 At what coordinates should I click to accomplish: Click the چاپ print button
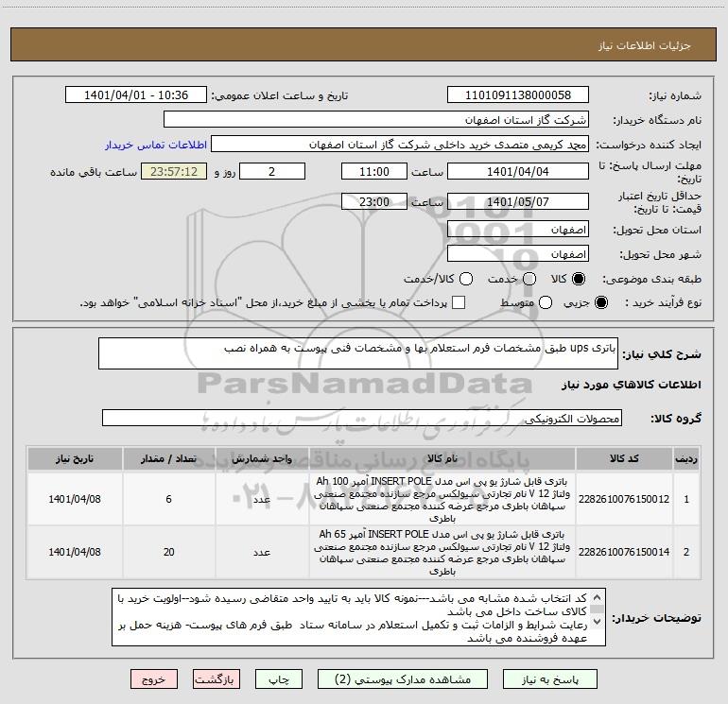[279, 679]
